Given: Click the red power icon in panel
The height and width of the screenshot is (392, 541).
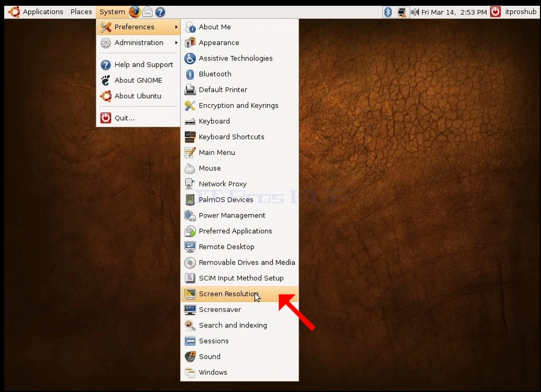Looking at the screenshot, I should [495, 12].
